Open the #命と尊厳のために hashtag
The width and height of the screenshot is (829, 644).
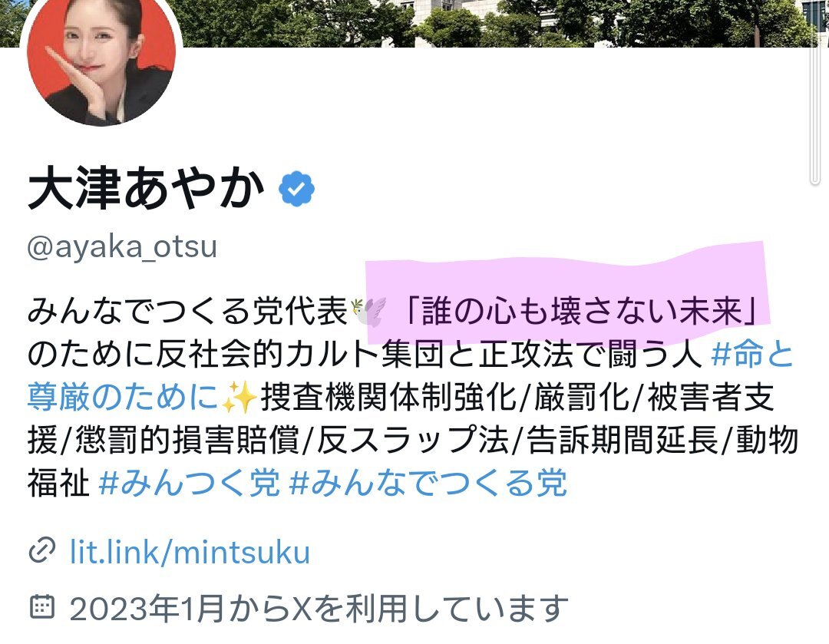coord(410,375)
